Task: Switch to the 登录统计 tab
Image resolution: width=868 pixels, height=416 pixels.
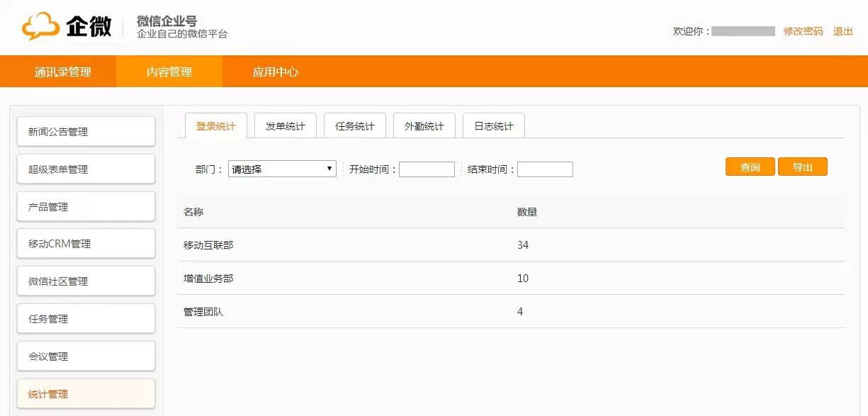Action: point(216,126)
